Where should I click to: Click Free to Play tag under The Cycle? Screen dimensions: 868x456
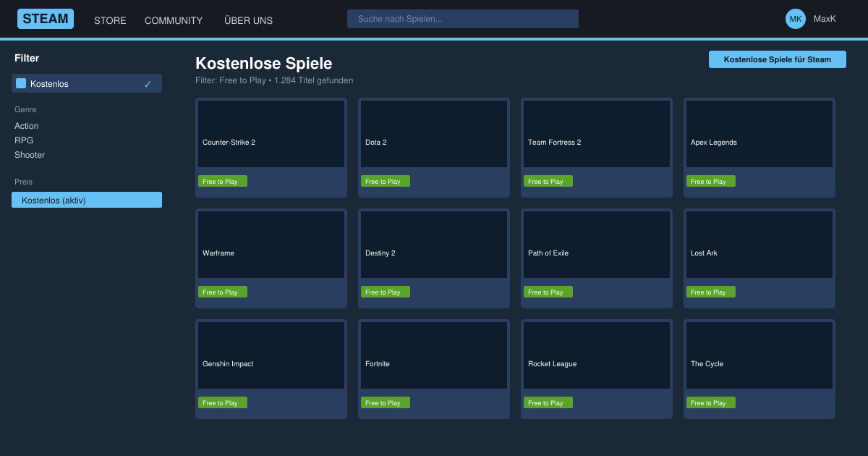[x=711, y=402]
